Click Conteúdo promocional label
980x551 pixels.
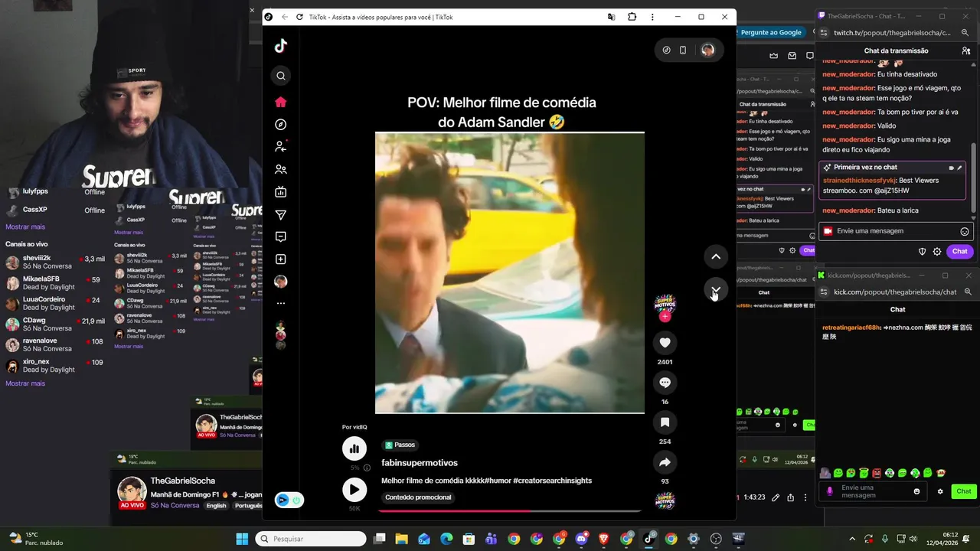coord(418,497)
